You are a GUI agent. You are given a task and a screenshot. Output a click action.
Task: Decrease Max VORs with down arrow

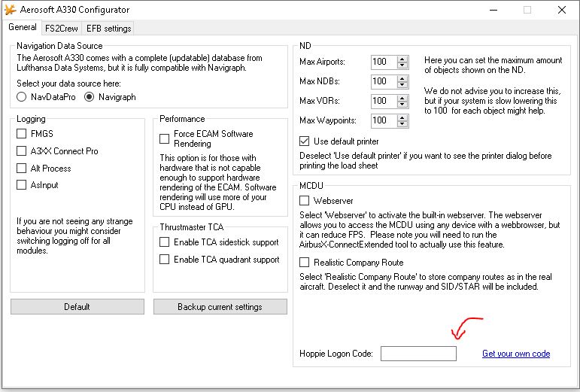click(x=402, y=105)
